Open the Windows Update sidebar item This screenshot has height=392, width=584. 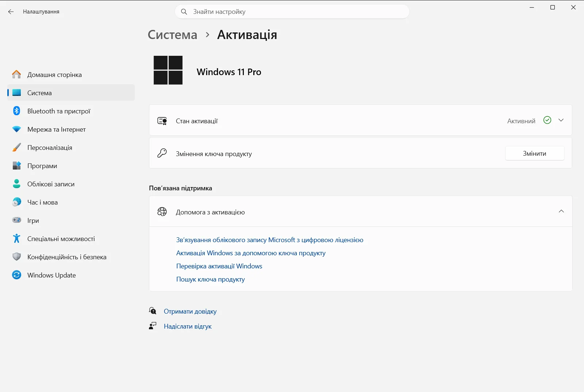(71, 275)
